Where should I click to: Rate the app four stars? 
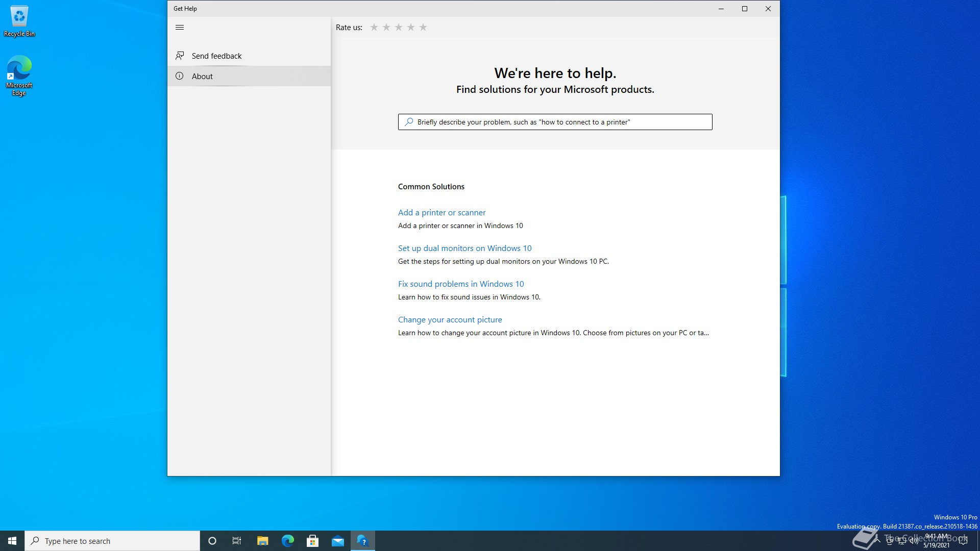(x=411, y=28)
